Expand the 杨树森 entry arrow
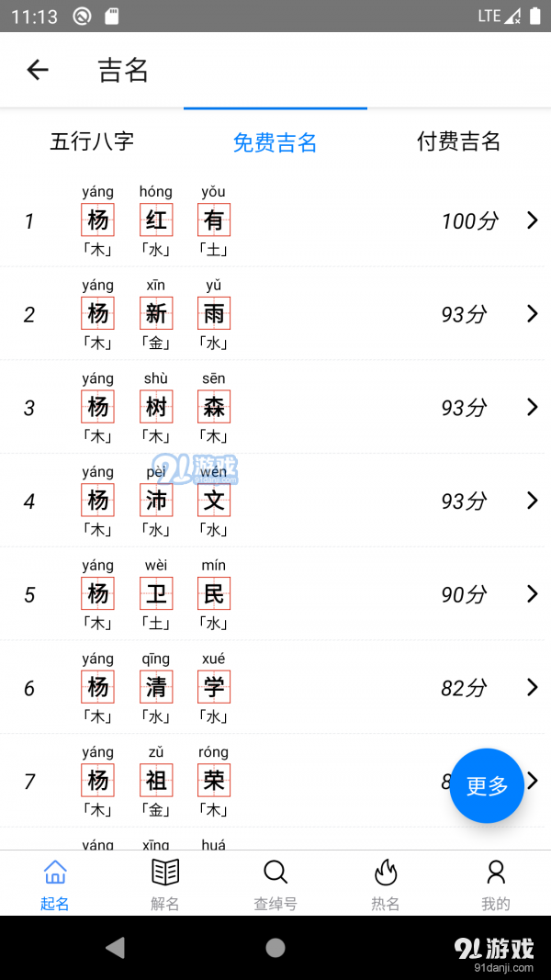551x980 pixels. pos(532,407)
